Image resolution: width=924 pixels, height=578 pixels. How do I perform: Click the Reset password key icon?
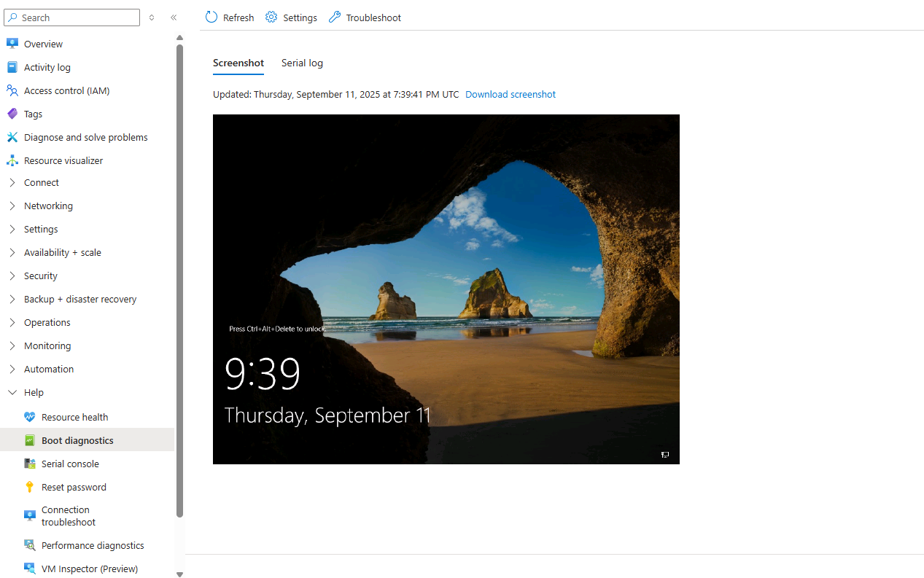30,487
